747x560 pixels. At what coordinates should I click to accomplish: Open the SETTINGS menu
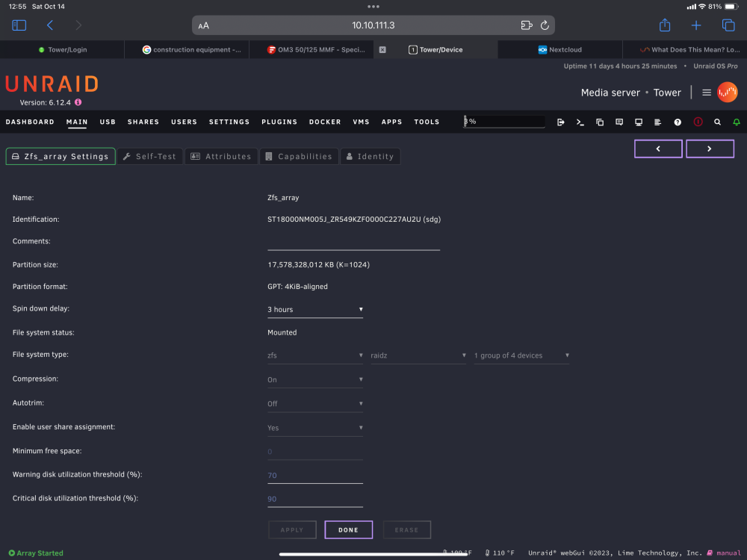click(x=229, y=122)
